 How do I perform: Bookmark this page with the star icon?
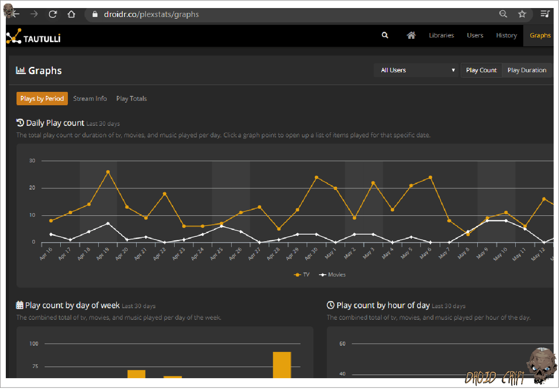(x=522, y=14)
